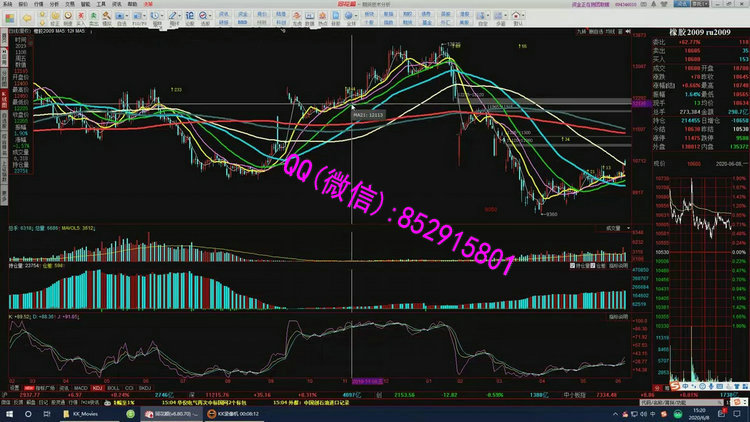Click the 设置 button at bottom left of chart
This screenshot has width=750, height=422.
coord(13,387)
